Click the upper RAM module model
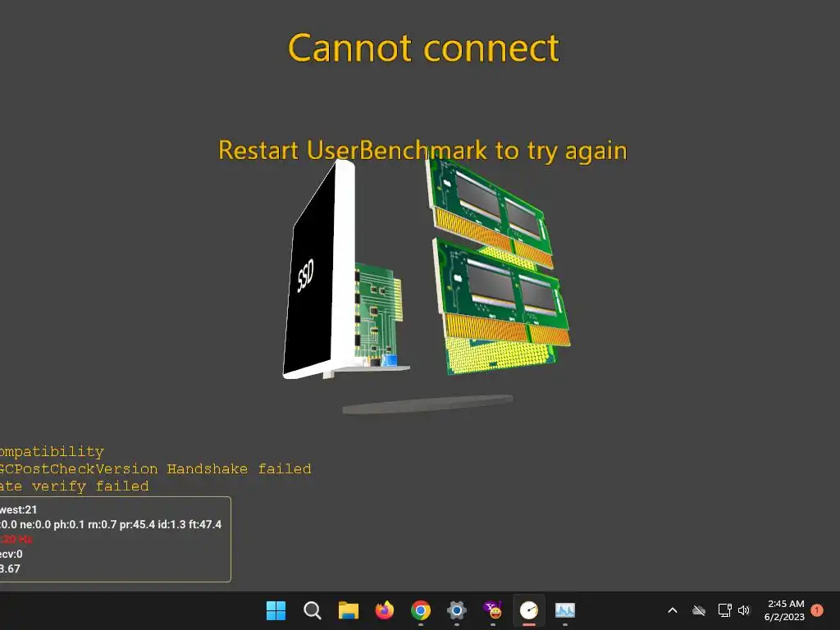The image size is (840, 630). [x=491, y=212]
